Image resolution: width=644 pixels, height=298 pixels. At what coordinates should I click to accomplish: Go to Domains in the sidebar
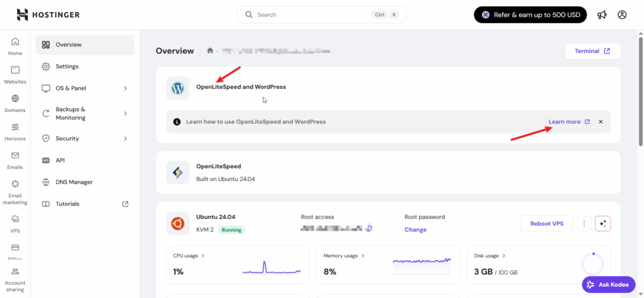coord(15,103)
